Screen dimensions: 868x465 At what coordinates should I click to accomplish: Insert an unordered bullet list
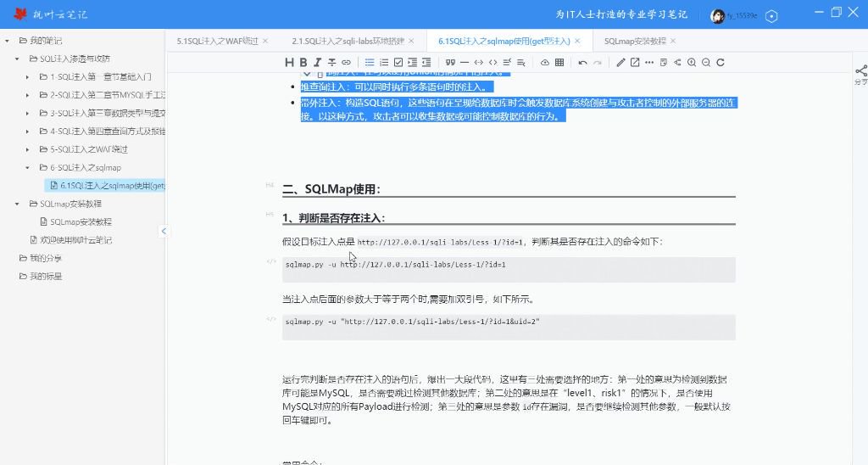[x=370, y=63]
